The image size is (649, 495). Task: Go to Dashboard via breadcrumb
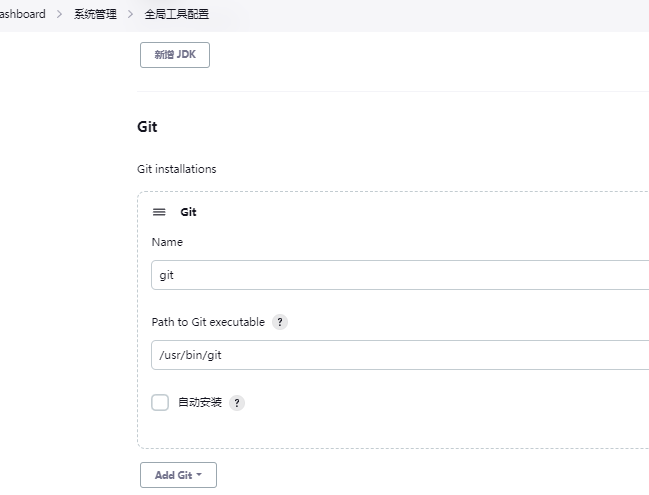[x=22, y=14]
